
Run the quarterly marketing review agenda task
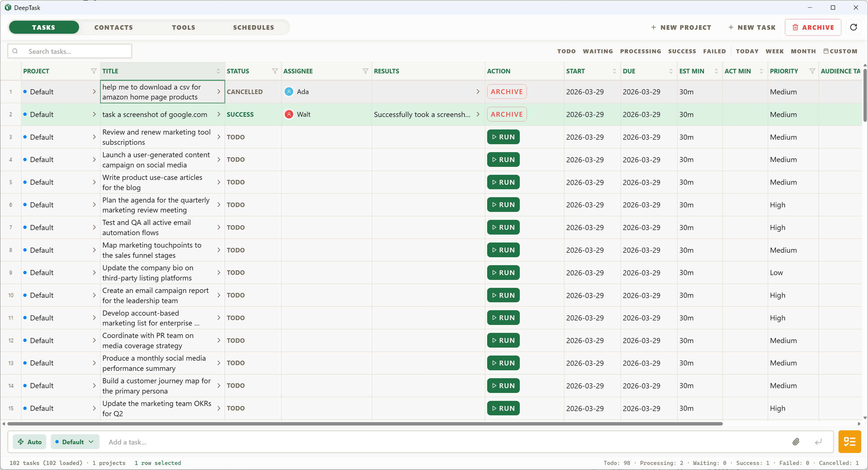(503, 205)
